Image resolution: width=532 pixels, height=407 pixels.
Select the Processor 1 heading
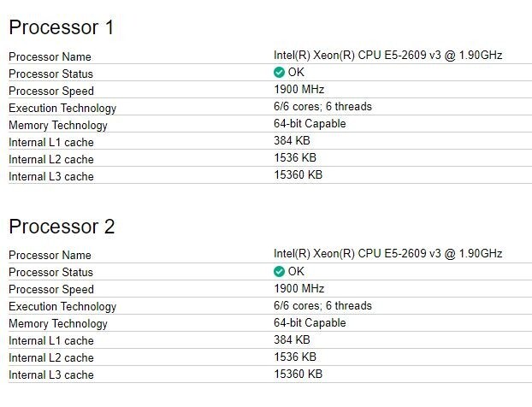(x=61, y=27)
